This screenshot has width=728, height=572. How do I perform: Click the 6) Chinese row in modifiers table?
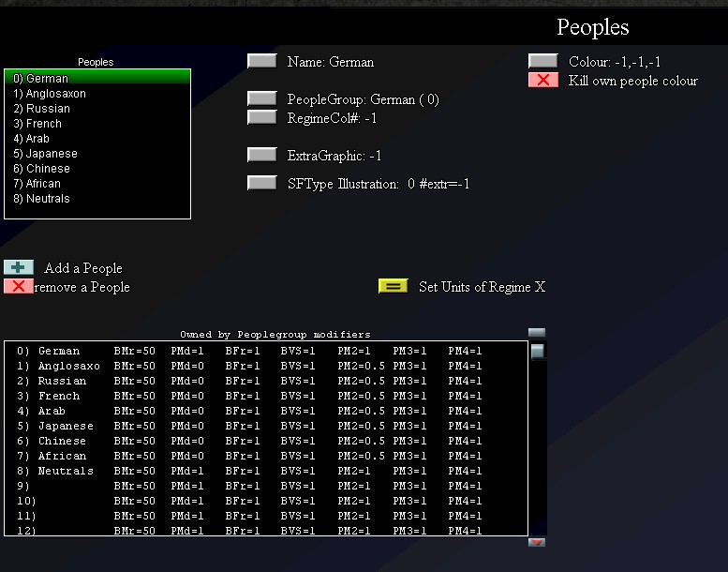tap(266, 441)
